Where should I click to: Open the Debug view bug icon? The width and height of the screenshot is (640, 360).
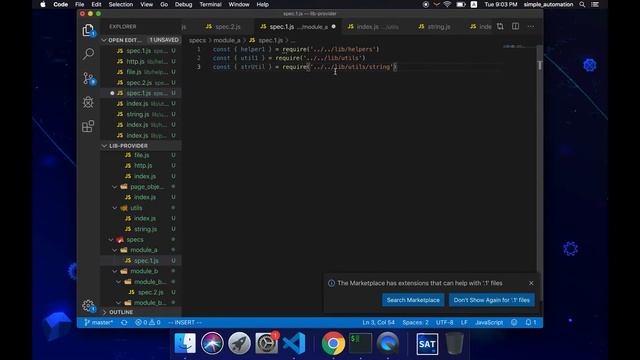pyautogui.click(x=88, y=102)
